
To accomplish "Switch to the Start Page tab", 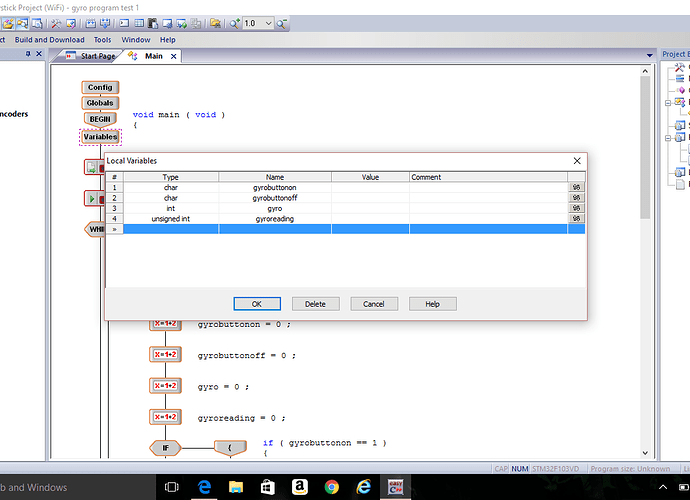I will 90,56.
